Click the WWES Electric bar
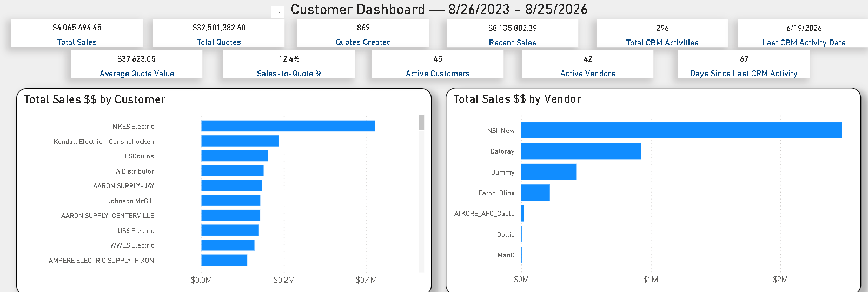868x292 pixels. click(x=228, y=245)
